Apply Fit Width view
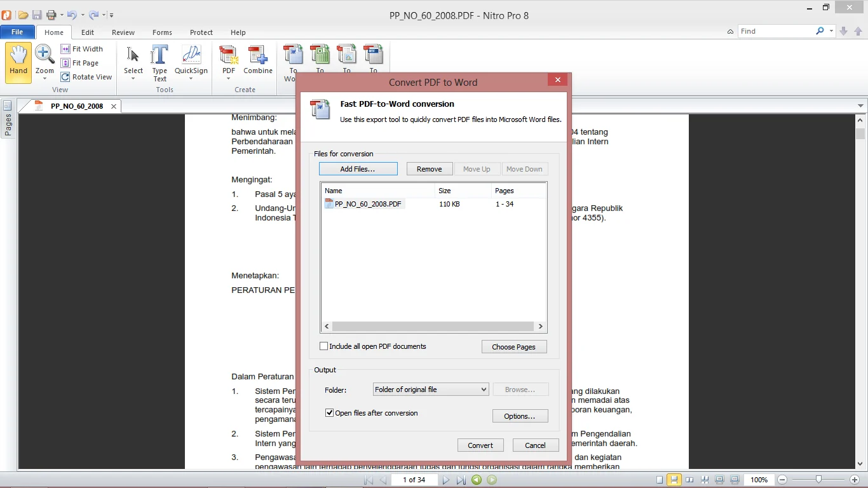Screen dimensions: 868x488 [82, 49]
